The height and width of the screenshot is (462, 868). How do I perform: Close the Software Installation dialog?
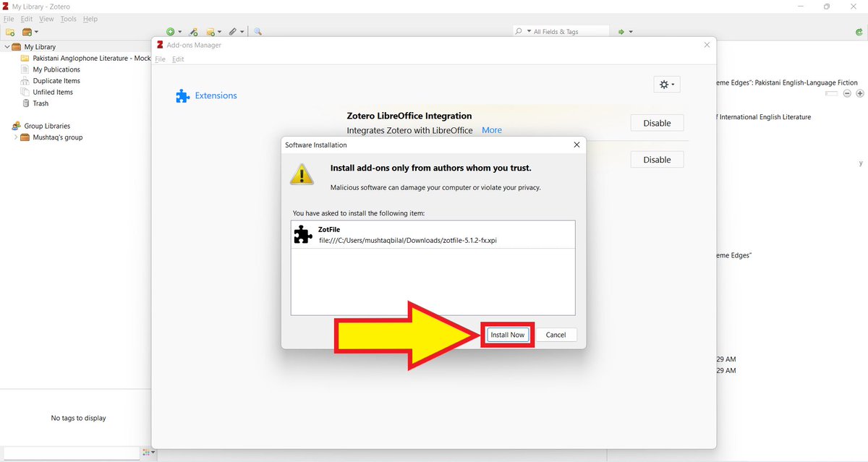pyautogui.click(x=576, y=145)
